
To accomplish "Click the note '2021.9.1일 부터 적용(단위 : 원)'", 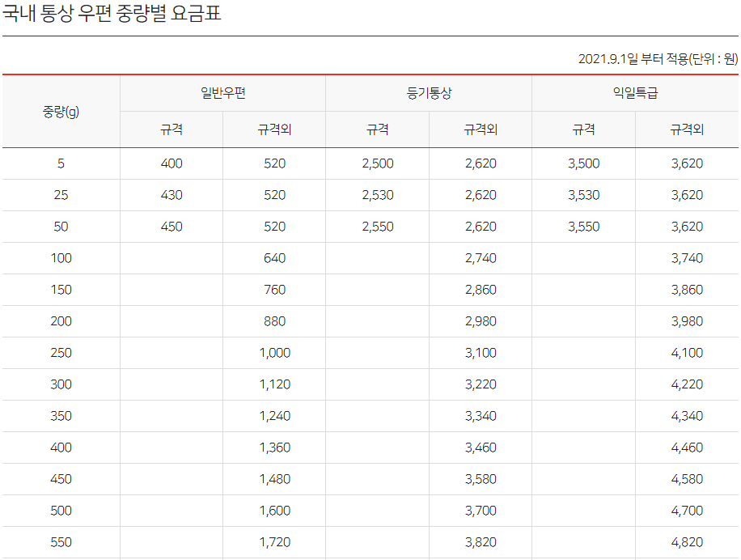I will (658, 58).
